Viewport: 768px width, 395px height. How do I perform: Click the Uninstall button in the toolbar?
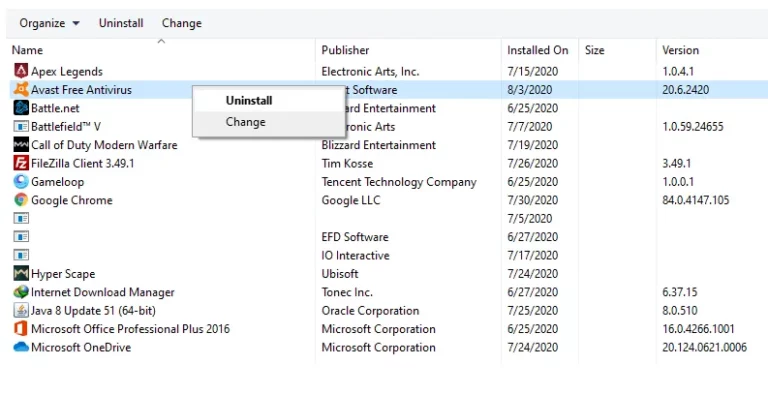click(x=121, y=23)
